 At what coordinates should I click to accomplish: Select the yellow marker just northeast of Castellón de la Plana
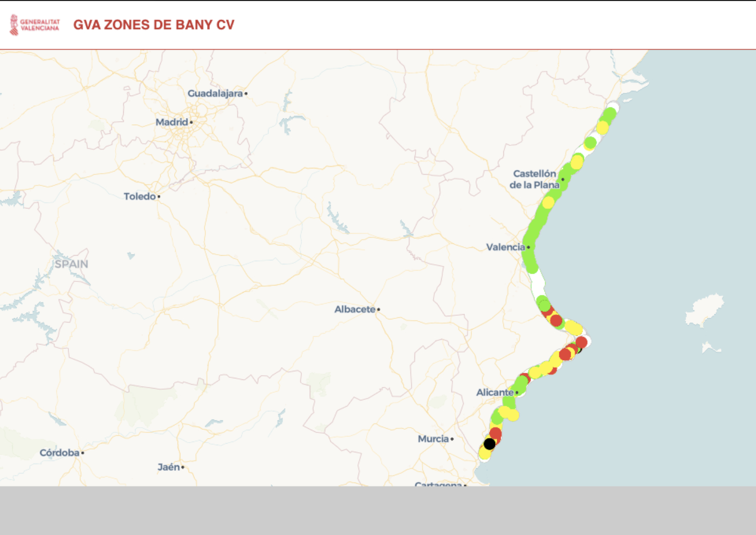577,163
